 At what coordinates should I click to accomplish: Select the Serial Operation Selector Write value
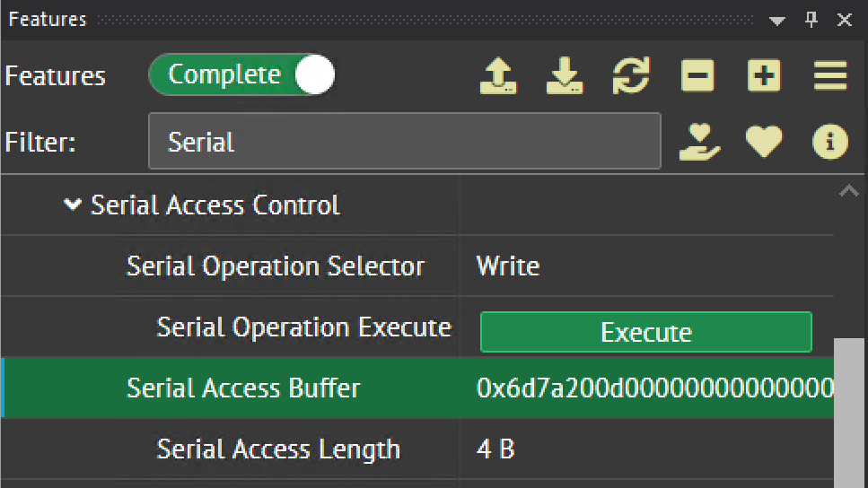508,266
